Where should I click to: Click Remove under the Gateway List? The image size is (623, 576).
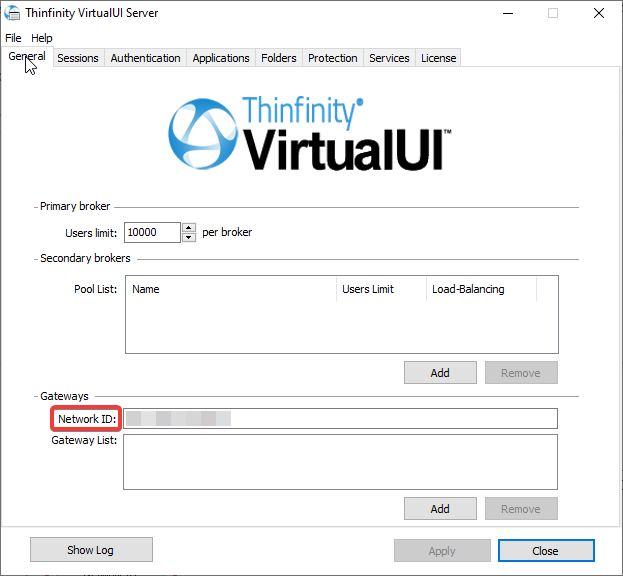pos(521,508)
